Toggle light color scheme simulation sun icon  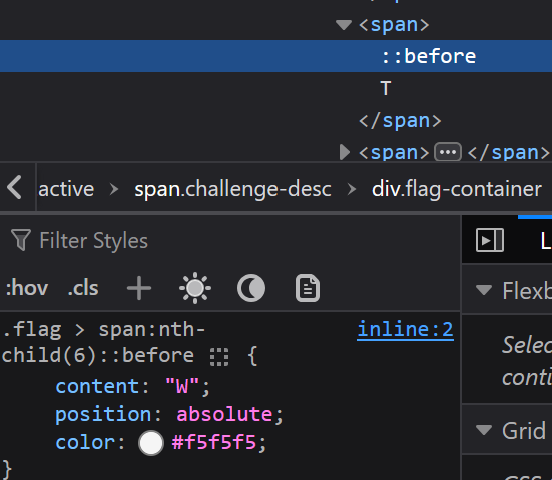pos(195,288)
